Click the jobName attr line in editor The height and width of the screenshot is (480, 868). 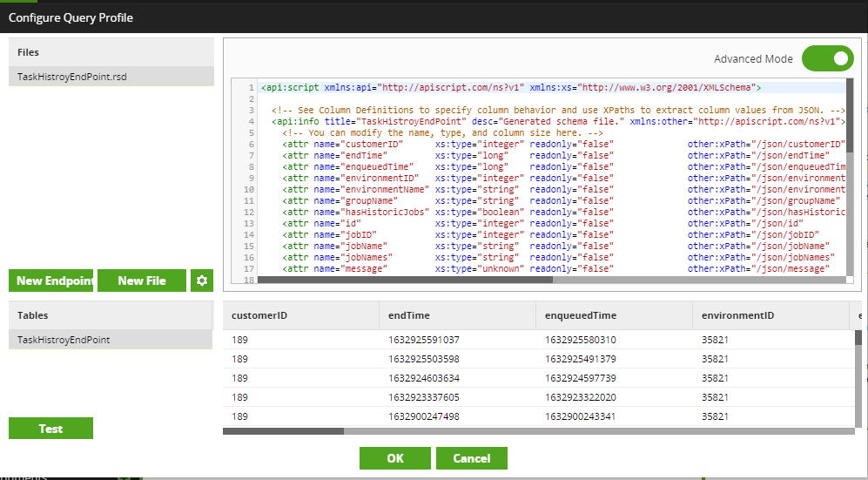click(556, 246)
